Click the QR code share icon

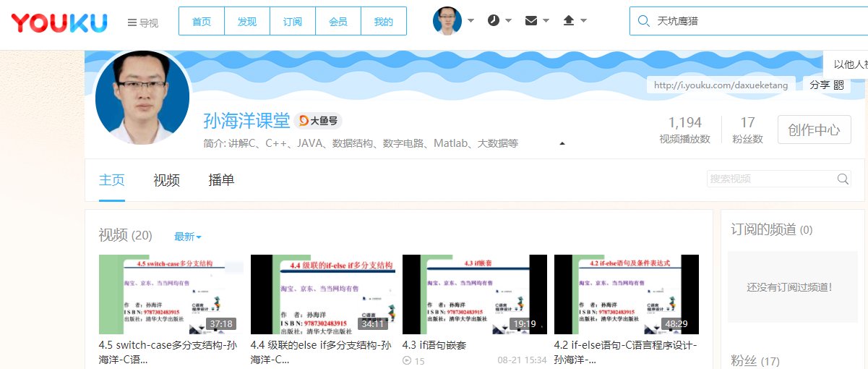838,85
